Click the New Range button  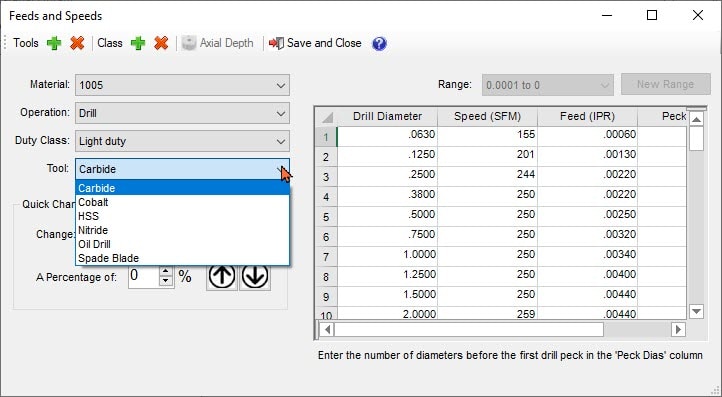[665, 84]
